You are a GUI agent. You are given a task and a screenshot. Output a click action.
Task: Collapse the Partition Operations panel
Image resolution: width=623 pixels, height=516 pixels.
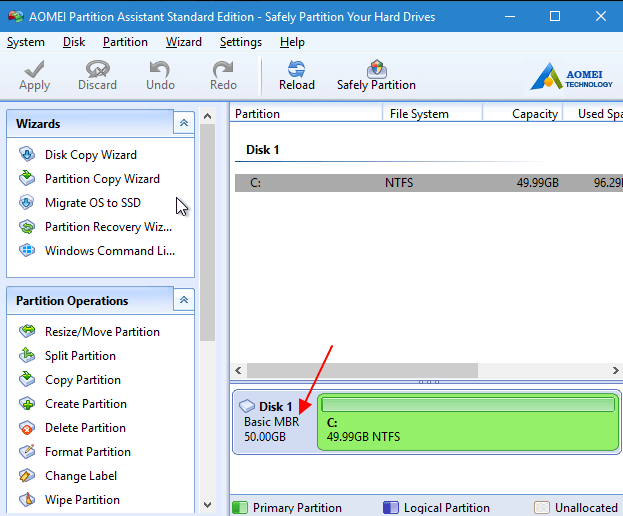[x=184, y=300]
